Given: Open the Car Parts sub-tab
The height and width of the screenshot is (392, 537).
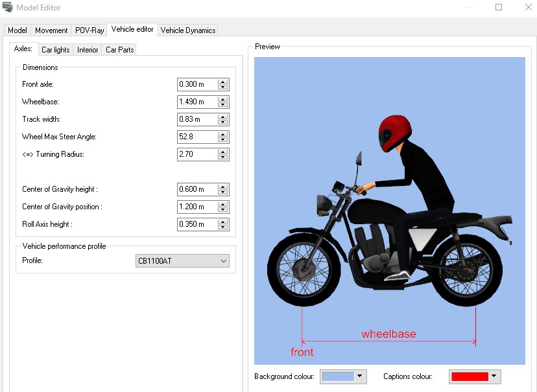Looking at the screenshot, I should (119, 50).
